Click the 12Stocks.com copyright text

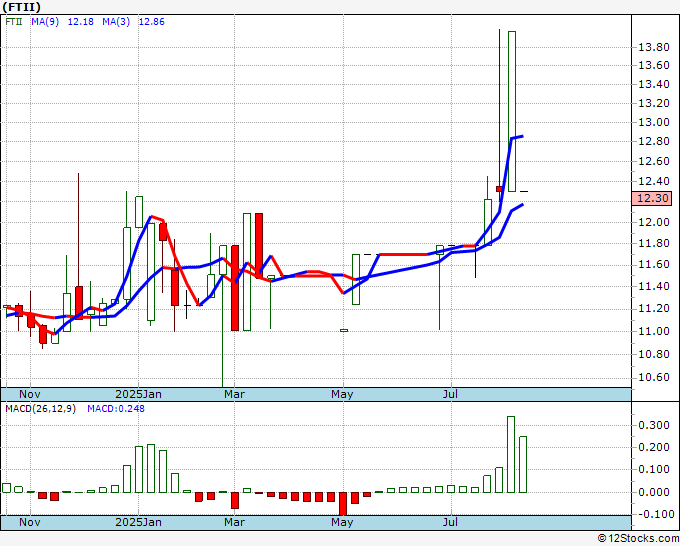[638, 539]
